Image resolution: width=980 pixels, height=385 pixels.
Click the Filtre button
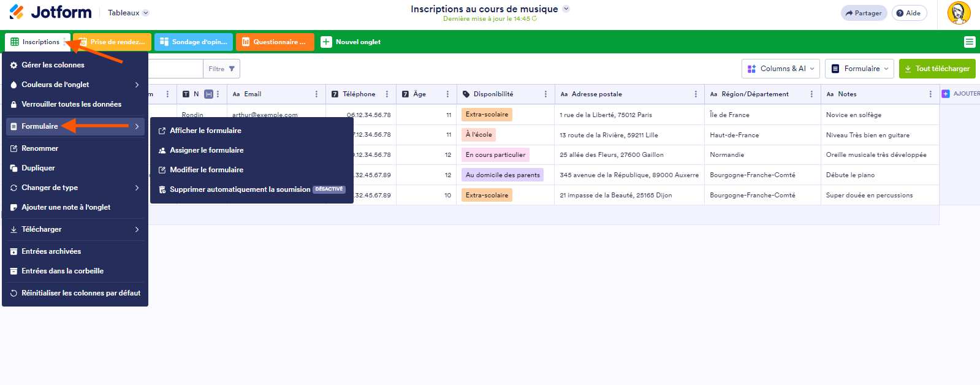[x=221, y=69]
